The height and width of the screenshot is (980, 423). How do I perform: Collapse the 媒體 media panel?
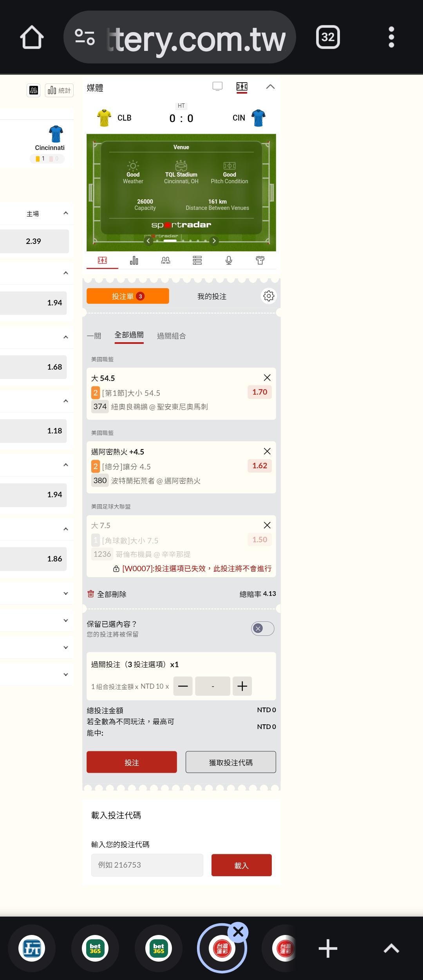click(x=270, y=87)
